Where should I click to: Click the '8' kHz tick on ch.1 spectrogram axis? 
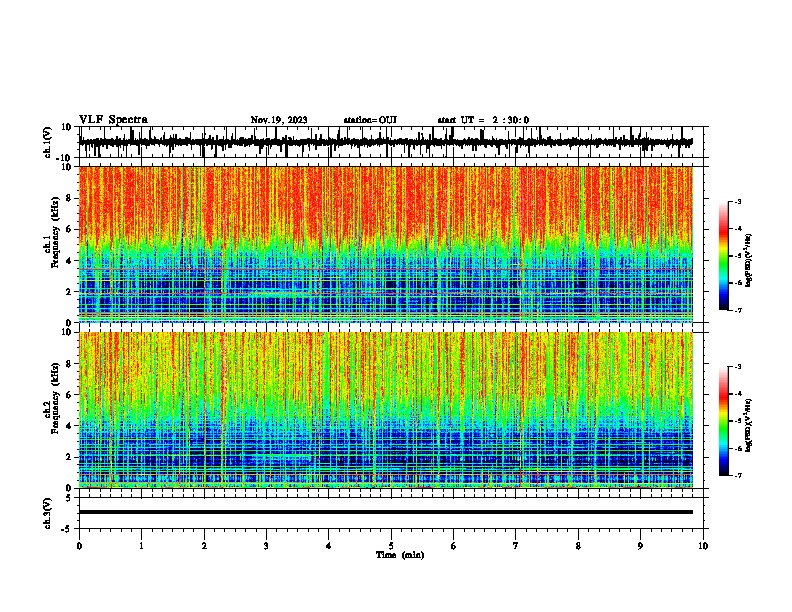tap(70, 198)
